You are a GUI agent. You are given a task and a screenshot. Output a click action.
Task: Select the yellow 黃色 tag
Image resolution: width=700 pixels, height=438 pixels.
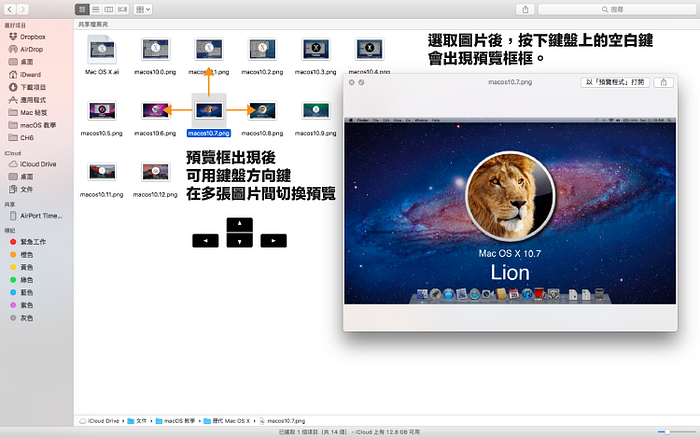pos(26,267)
